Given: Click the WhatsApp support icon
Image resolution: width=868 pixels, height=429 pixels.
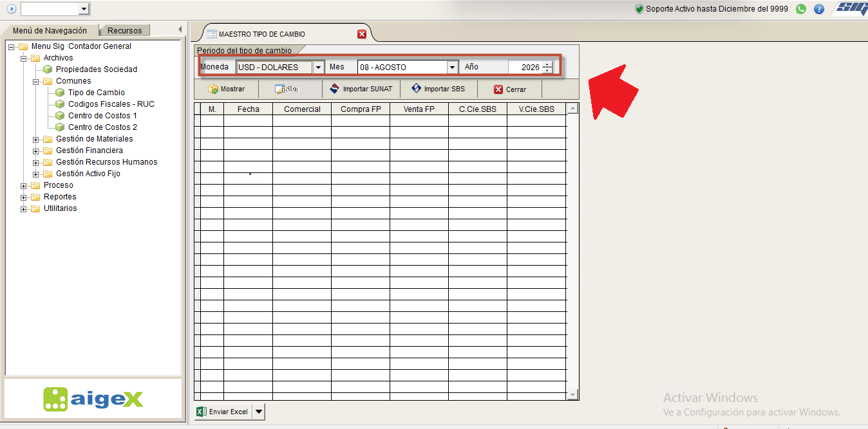Looking at the screenshot, I should pyautogui.click(x=801, y=9).
